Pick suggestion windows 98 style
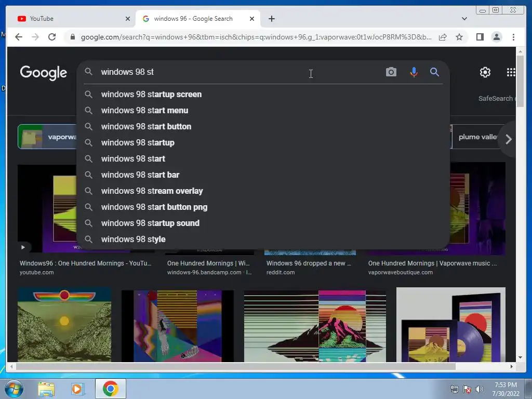532x399 pixels. [x=263, y=239]
